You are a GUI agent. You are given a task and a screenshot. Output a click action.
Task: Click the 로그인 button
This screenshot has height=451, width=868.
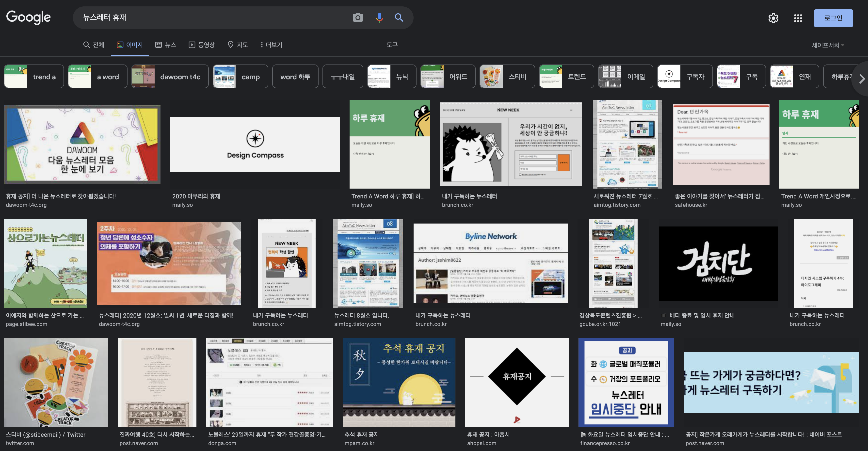(x=834, y=18)
